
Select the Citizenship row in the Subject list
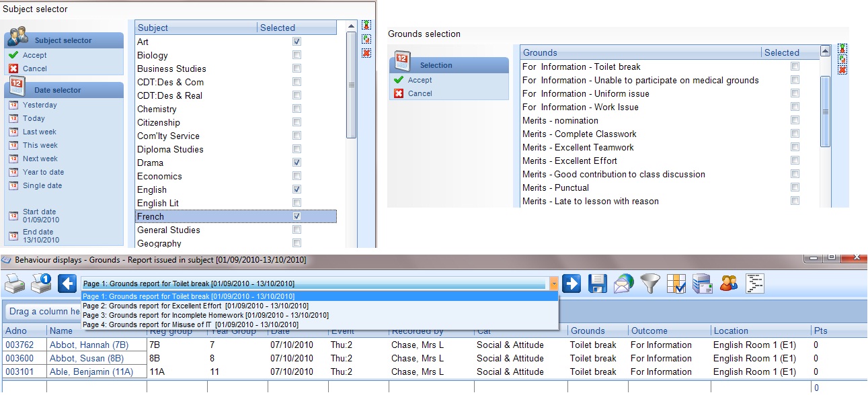pos(235,122)
